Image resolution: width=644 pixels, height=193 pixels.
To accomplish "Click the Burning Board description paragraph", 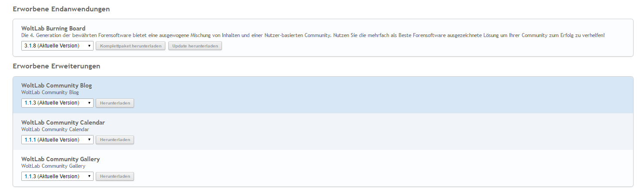I will point(312,35).
